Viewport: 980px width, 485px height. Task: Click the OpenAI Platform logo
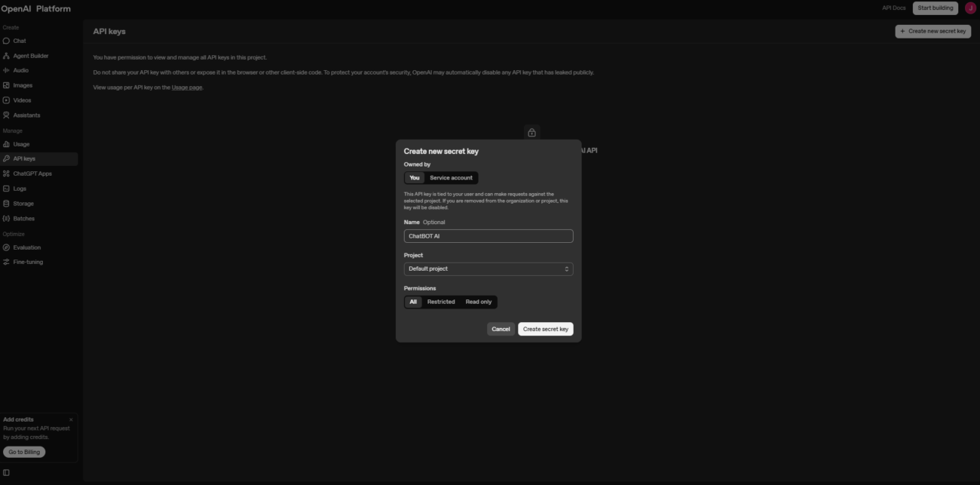tap(35, 8)
